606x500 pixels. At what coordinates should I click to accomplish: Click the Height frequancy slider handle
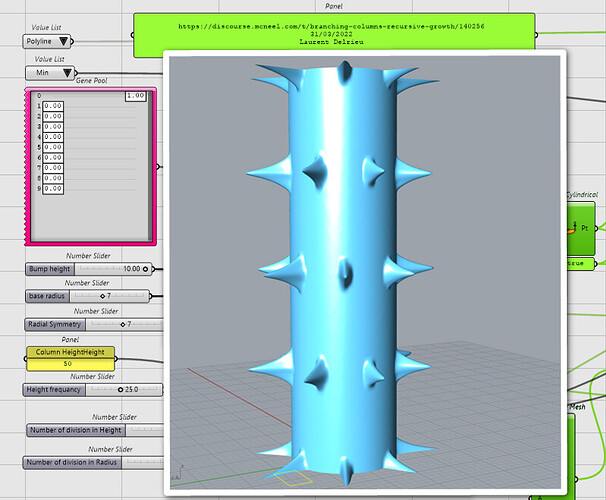(x=120, y=389)
